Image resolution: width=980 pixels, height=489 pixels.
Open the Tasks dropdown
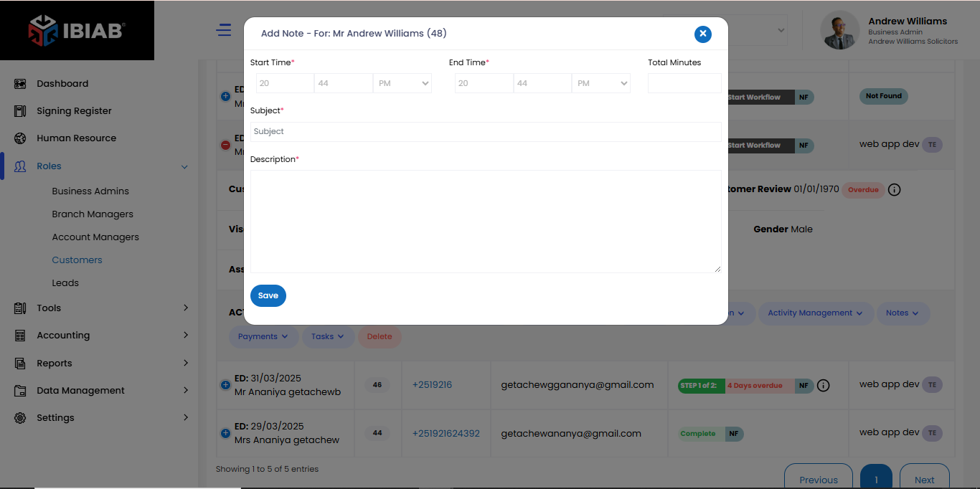point(328,337)
